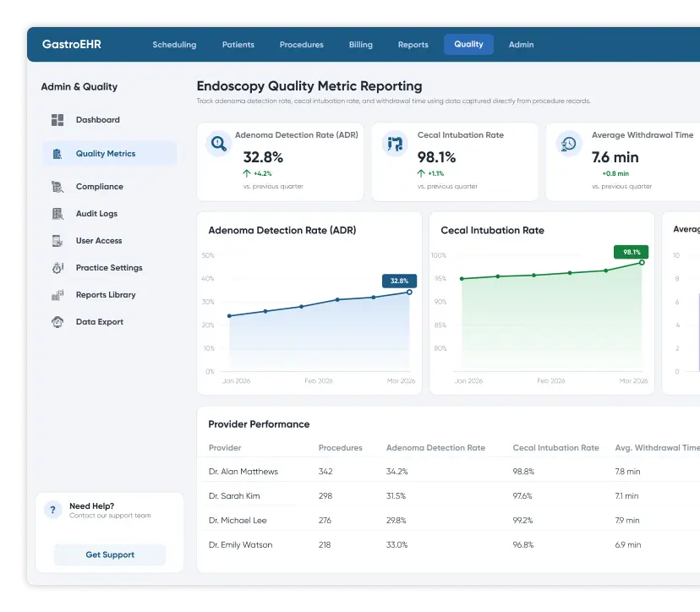This screenshot has height=612, width=700.
Task: Select the Dr. Sarah Kim row
Action: (x=448, y=496)
